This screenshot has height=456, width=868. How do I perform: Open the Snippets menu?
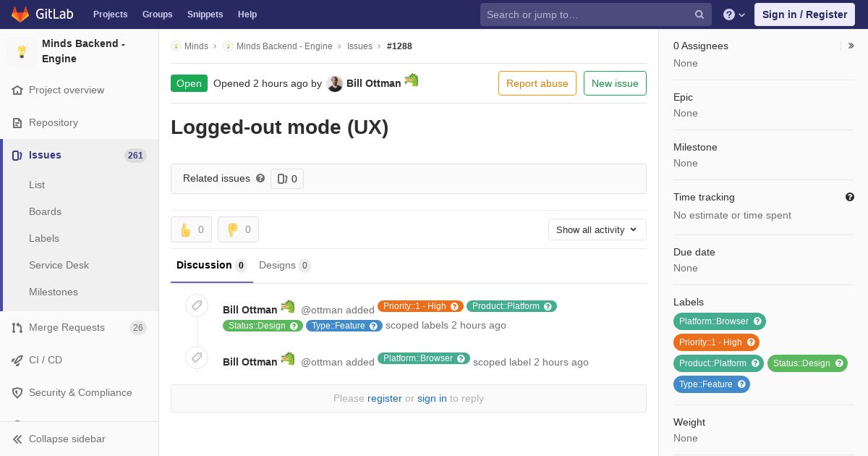point(205,14)
